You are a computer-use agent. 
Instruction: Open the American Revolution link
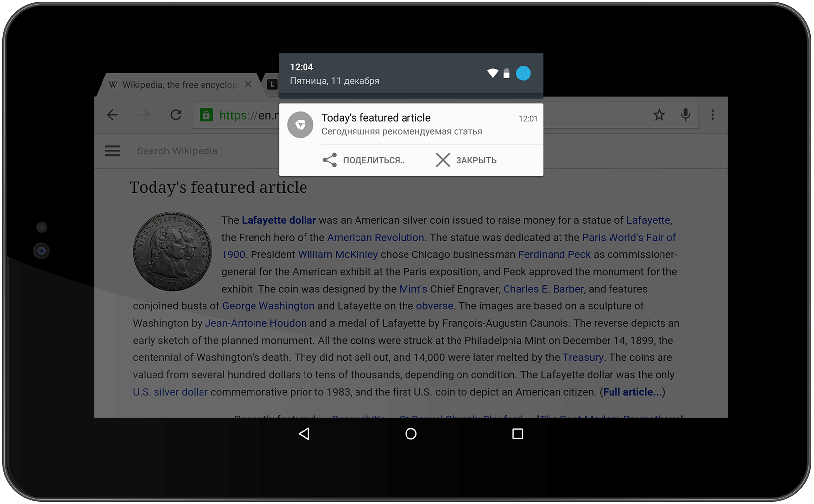[376, 238]
